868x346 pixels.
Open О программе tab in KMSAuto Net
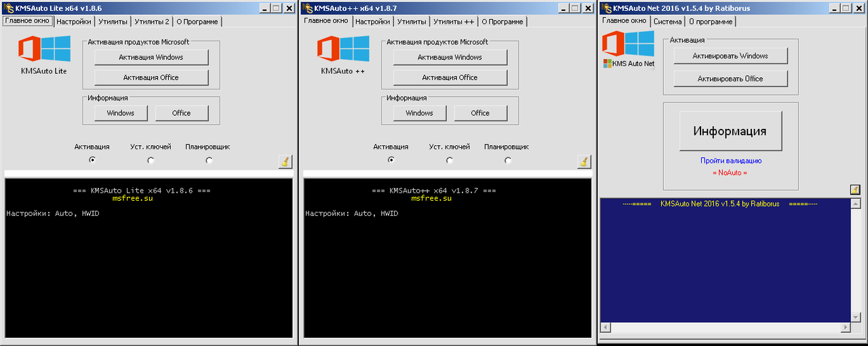[711, 22]
